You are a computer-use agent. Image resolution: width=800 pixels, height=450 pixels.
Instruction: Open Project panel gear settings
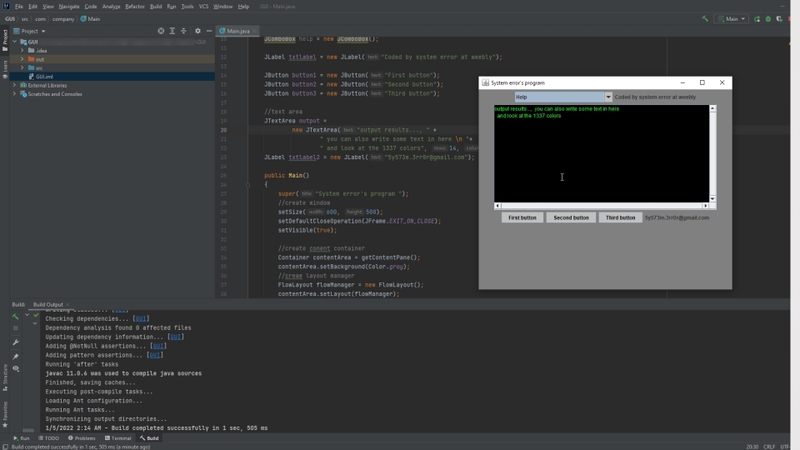(197, 31)
